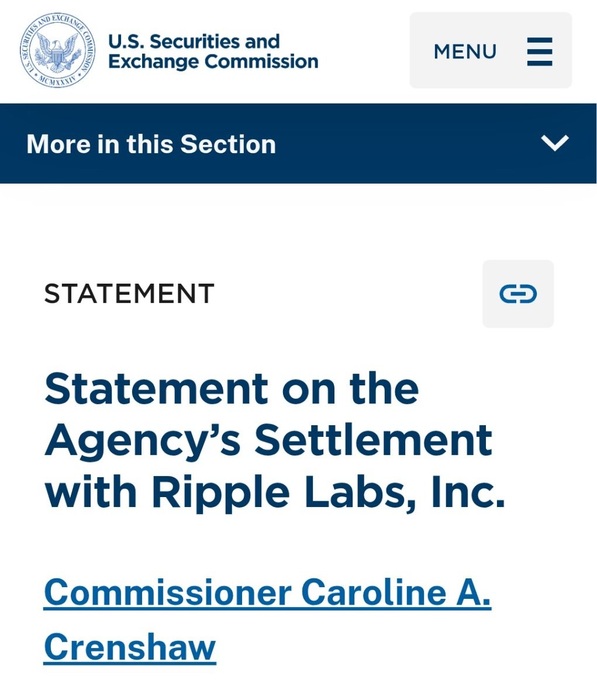597x700 pixels.
Task: Click the MENU text label
Action: pyautogui.click(x=465, y=51)
